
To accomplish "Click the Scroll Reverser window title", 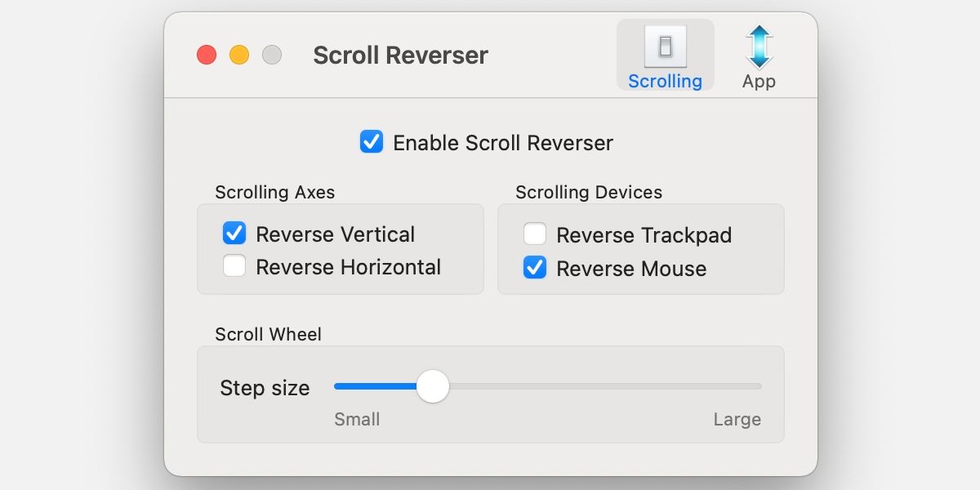I will 400,56.
